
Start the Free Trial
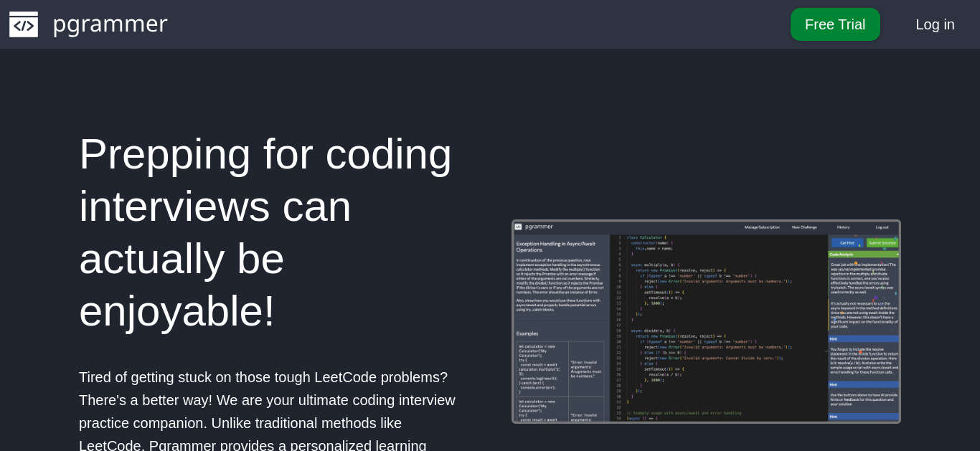835,24
